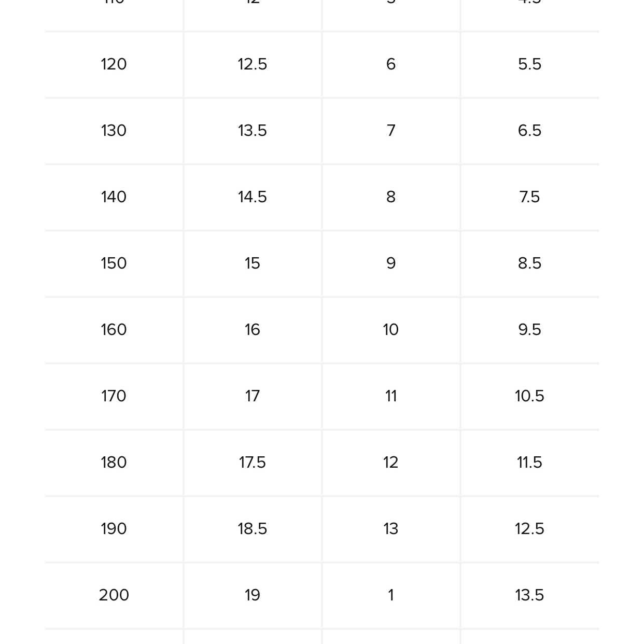The width and height of the screenshot is (644, 644).
Task: Click the 160 size cell
Action: [114, 330]
